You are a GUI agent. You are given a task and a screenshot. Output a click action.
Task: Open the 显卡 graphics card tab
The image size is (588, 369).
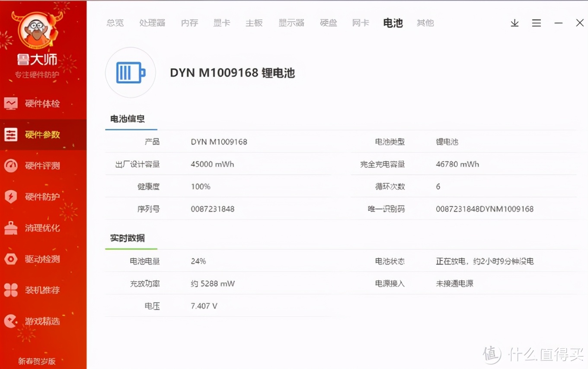[222, 23]
